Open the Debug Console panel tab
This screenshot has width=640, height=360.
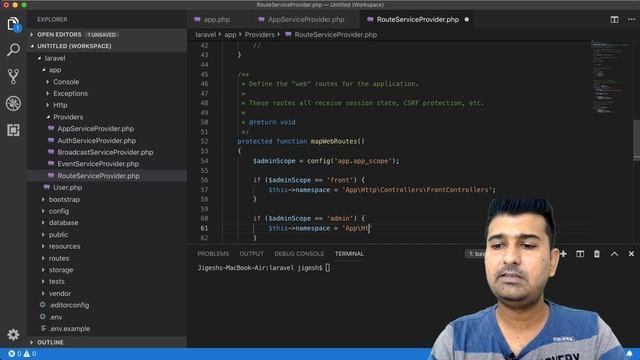click(x=299, y=254)
